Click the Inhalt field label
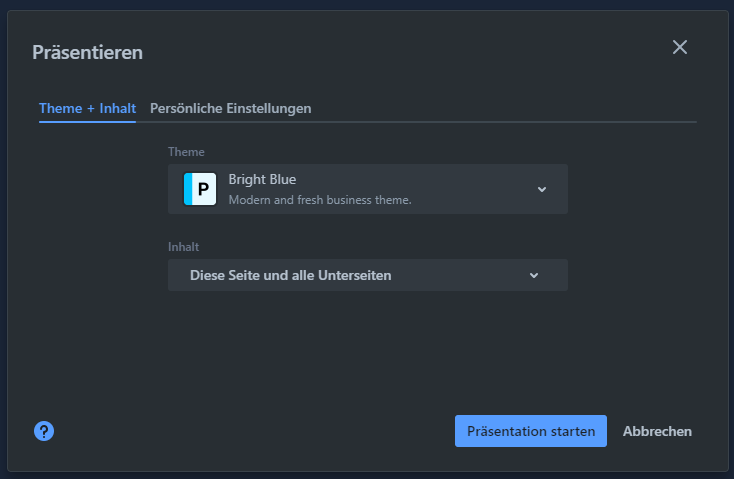Screen dimensions: 734x479 184,246
